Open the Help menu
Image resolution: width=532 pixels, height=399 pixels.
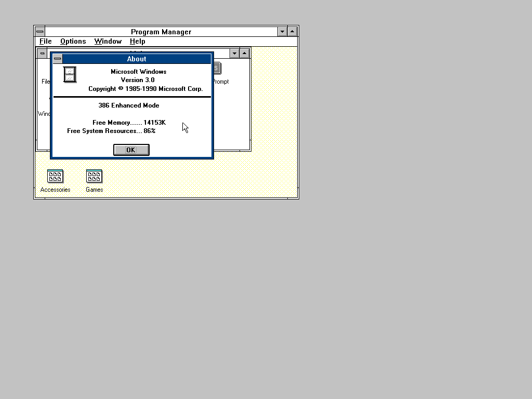click(x=137, y=42)
